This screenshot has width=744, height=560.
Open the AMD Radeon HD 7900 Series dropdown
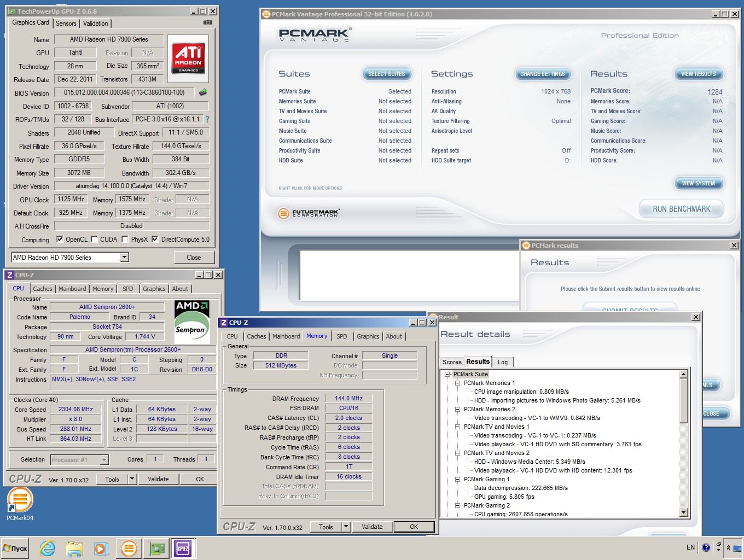click(124, 257)
